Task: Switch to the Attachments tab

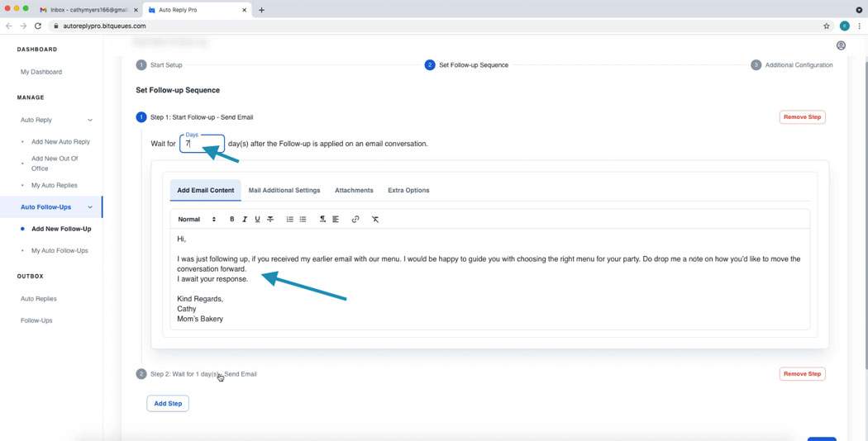Action: (x=354, y=190)
